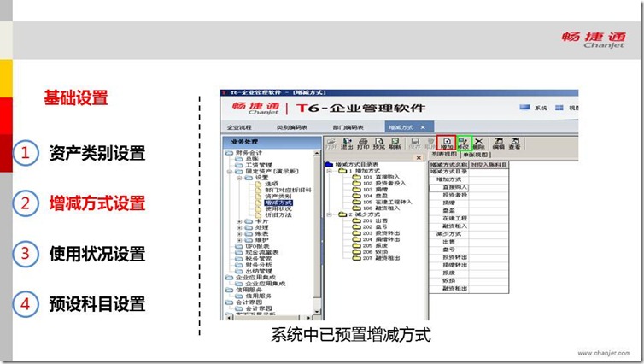Viewport: 644px width, 364px height.
Task: Click the 保存 (save) toolbar icon
Action: (415, 144)
